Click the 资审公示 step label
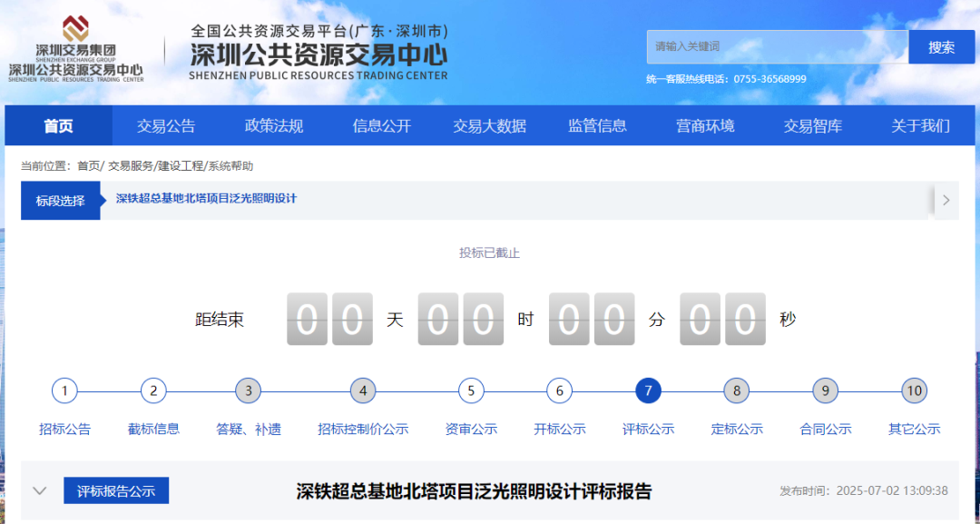 click(471, 429)
